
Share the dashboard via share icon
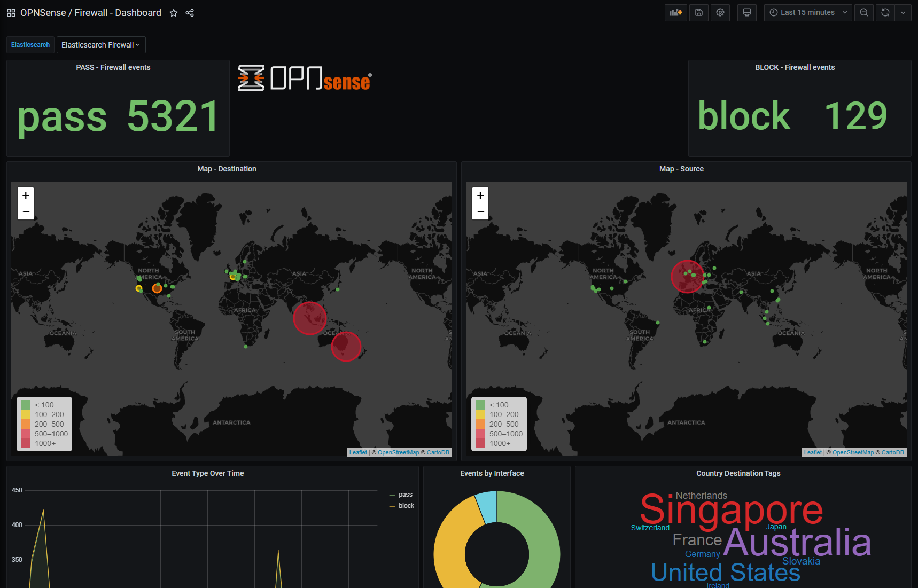(190, 13)
